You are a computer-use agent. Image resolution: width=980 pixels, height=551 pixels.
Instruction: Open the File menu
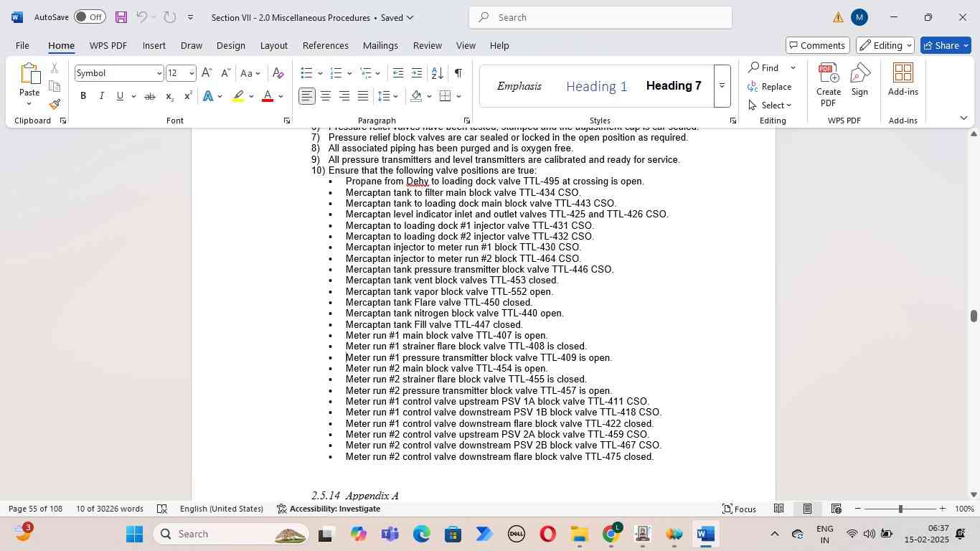click(x=22, y=45)
